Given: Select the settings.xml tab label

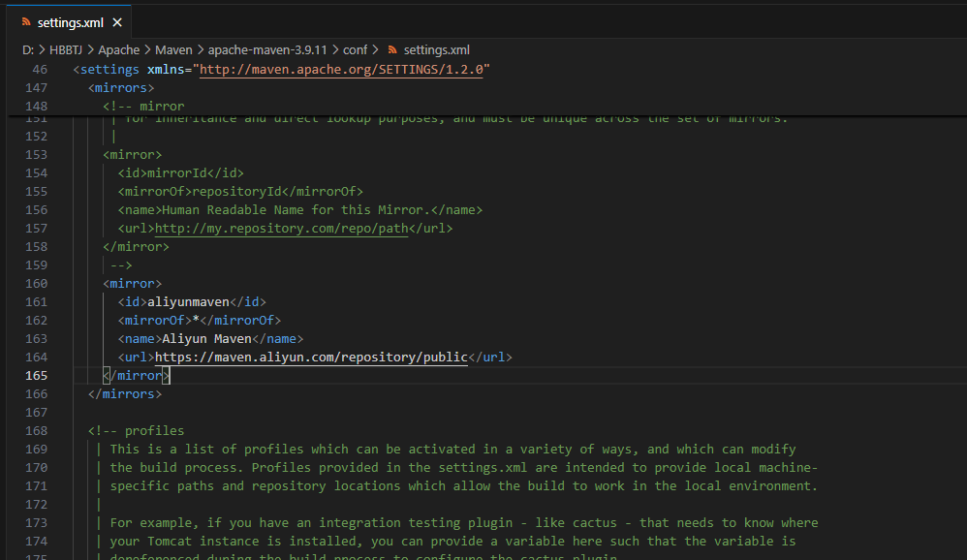Looking at the screenshot, I should pyautogui.click(x=70, y=22).
